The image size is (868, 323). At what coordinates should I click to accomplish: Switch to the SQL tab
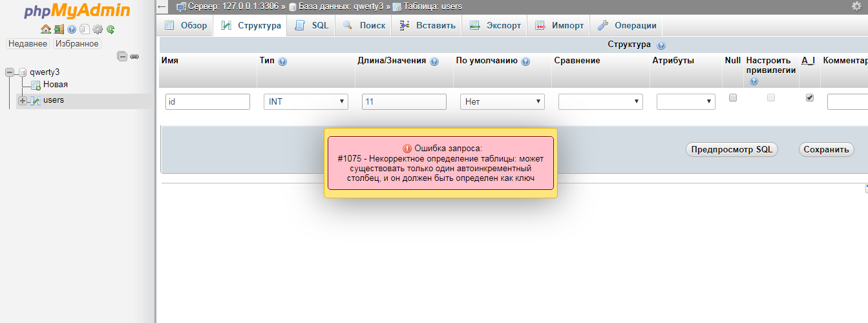(x=312, y=26)
